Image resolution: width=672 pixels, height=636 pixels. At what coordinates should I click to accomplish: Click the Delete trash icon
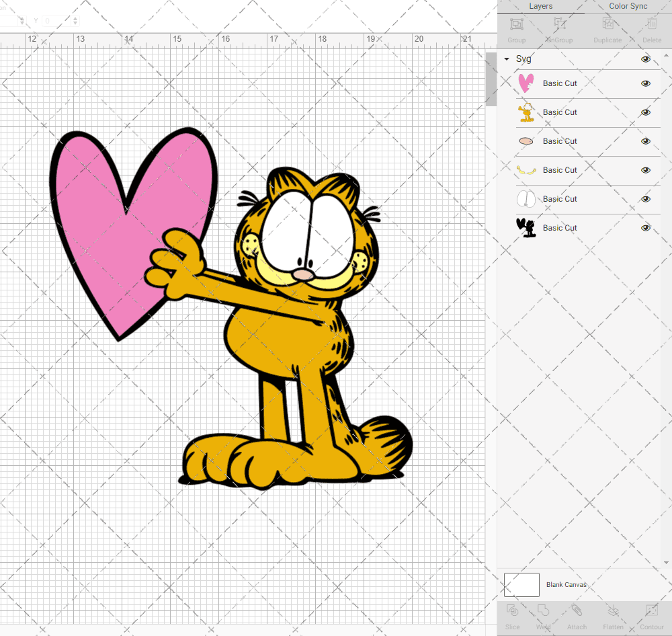651,24
